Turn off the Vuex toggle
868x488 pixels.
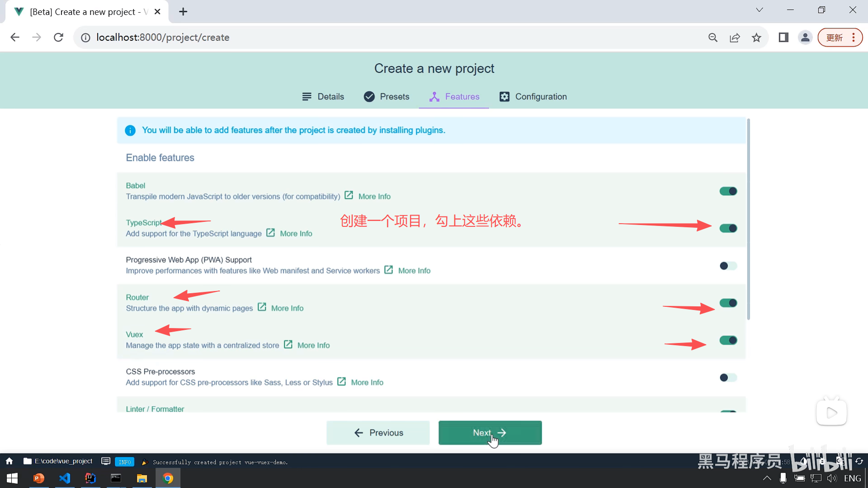(728, 340)
